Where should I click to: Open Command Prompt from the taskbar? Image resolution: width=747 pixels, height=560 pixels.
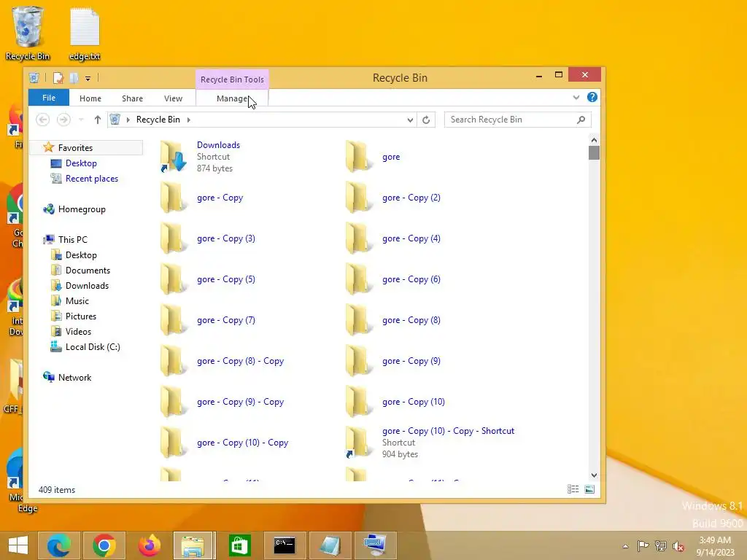pyautogui.click(x=285, y=545)
